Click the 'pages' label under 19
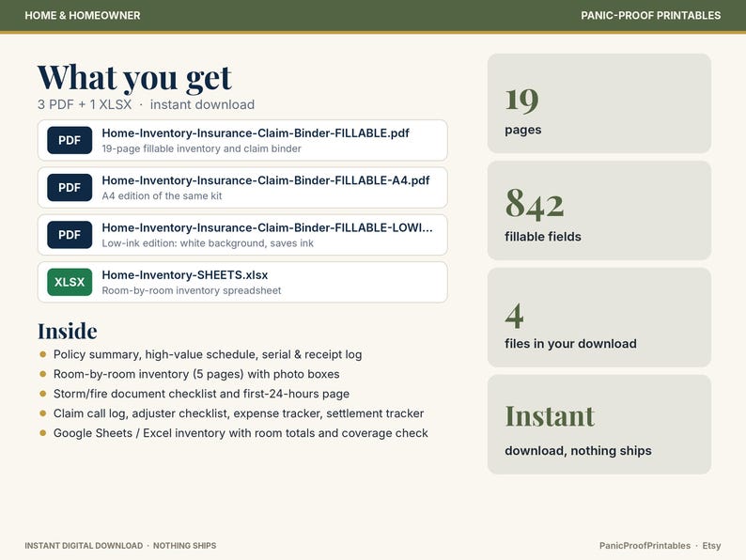Screen dimensions: 746x560 (x=523, y=130)
